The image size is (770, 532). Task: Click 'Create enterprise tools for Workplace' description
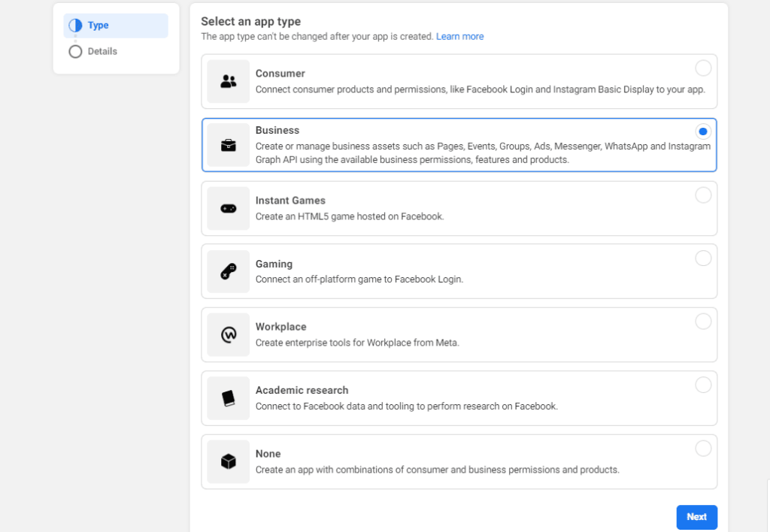[x=357, y=343]
